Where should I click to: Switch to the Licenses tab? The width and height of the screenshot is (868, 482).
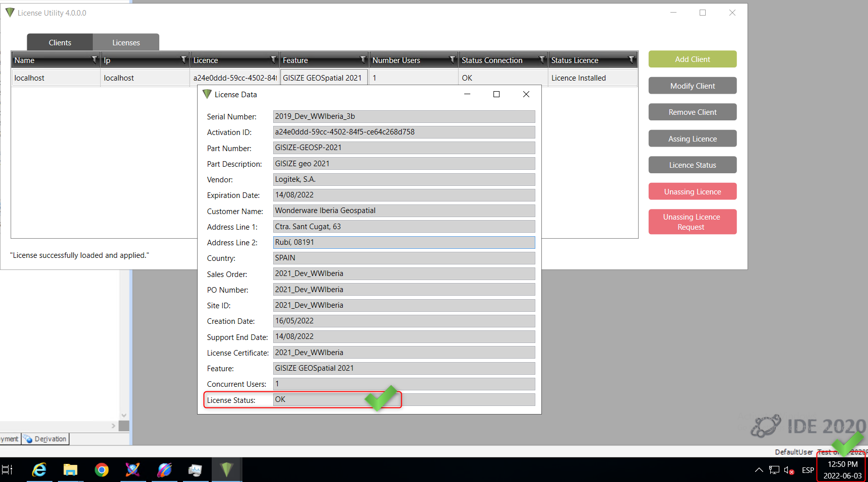(126, 42)
